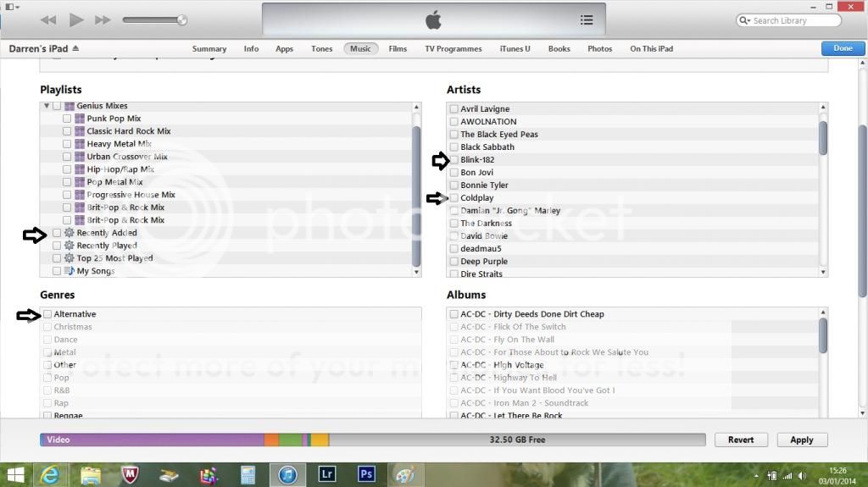Screen dimensions: 868x487
Task: Click the rewind playback button
Action: point(48,20)
